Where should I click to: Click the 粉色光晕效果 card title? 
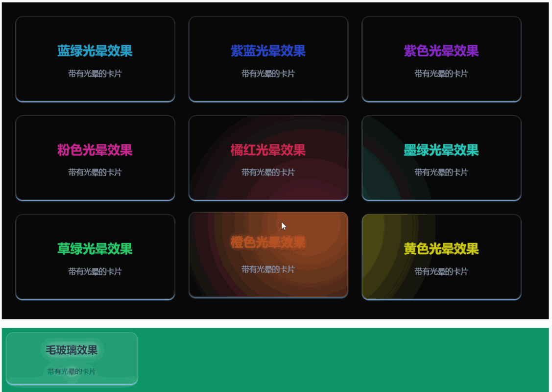click(x=95, y=150)
